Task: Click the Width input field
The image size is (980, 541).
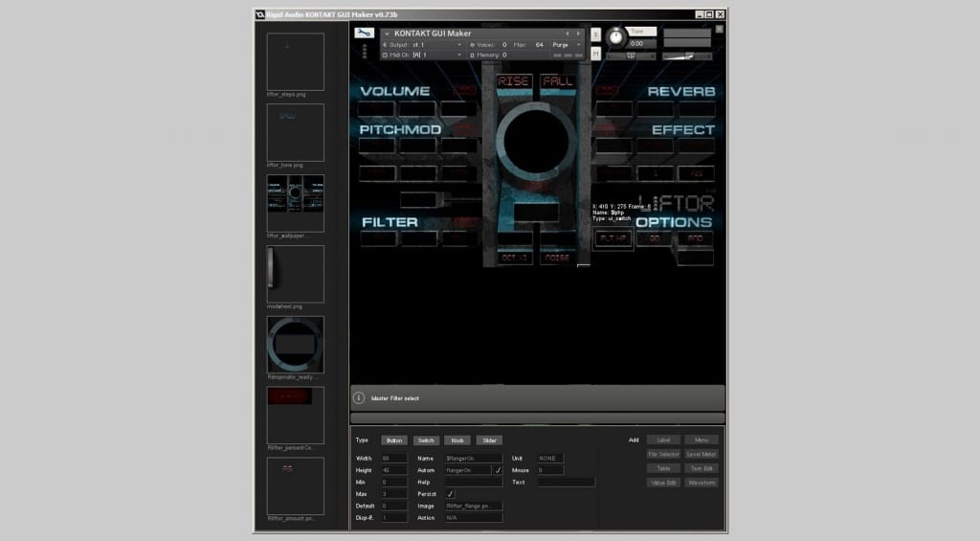Action: tap(393, 459)
